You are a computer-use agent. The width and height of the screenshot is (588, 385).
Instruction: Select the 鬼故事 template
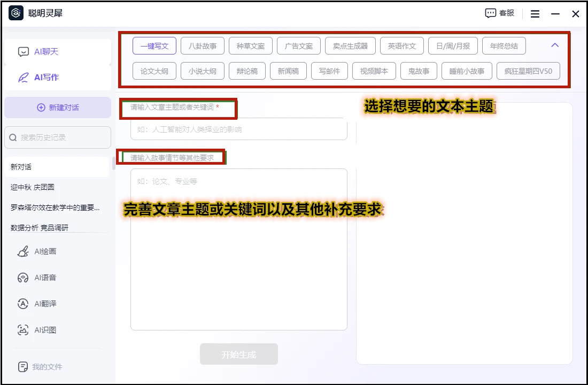419,71
